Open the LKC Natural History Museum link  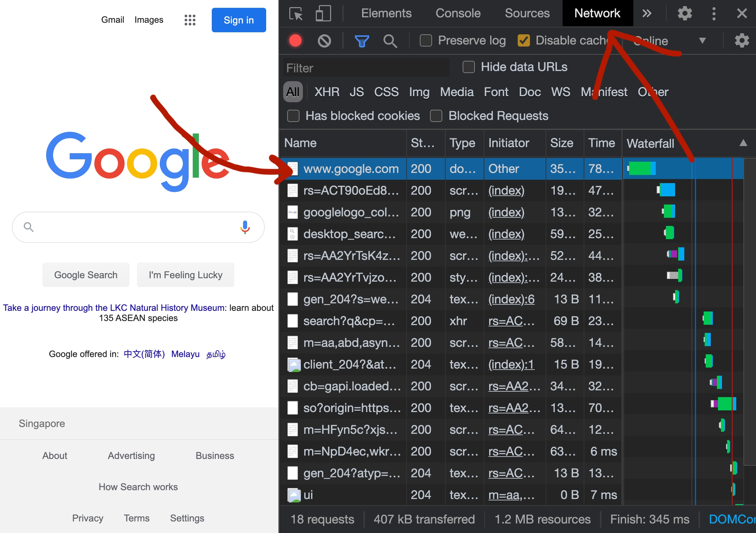[x=114, y=308]
